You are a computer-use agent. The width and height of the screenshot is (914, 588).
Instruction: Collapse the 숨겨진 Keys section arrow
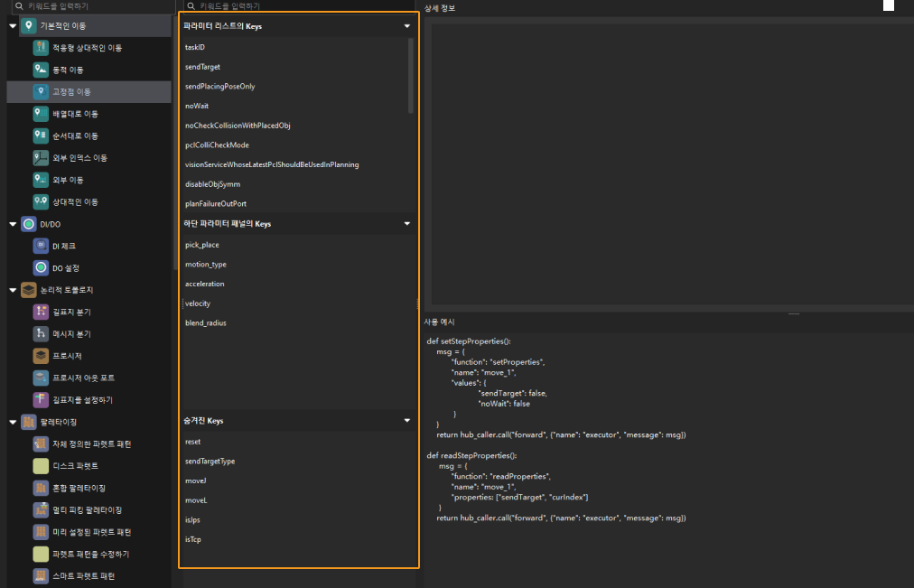(407, 421)
